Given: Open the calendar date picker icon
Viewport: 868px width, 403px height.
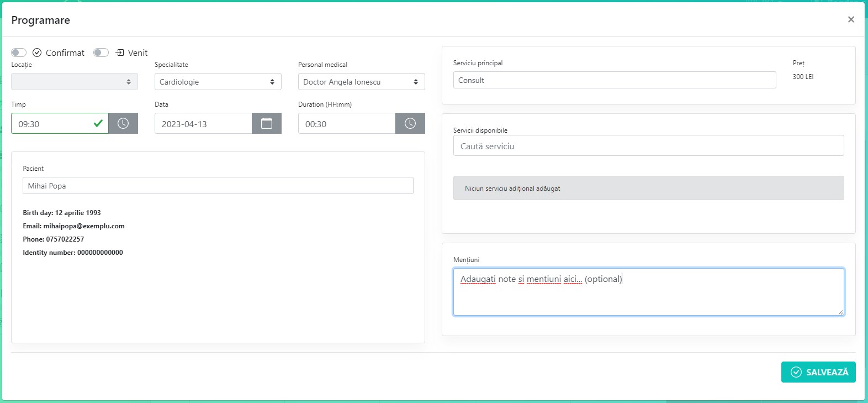Looking at the screenshot, I should pos(266,123).
